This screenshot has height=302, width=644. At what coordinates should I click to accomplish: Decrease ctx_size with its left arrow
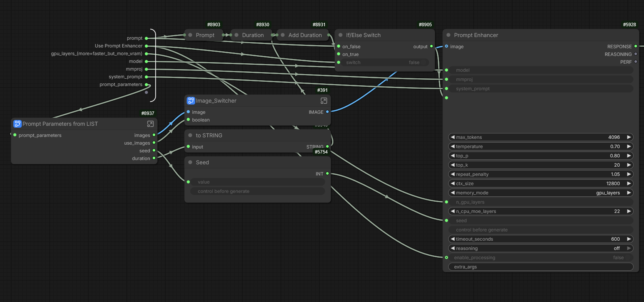pos(453,184)
